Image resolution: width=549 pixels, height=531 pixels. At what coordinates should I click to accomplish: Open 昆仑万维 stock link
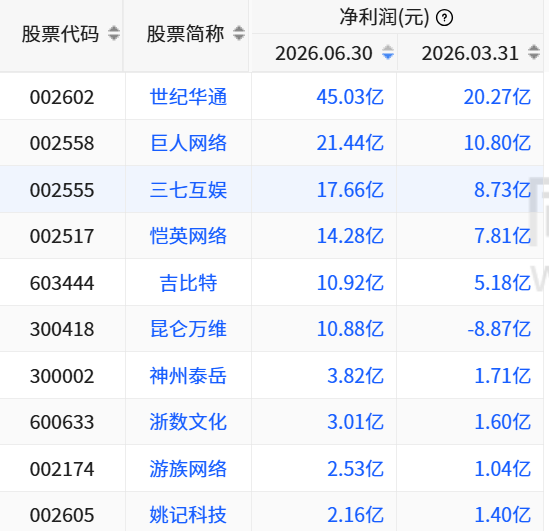(x=188, y=329)
